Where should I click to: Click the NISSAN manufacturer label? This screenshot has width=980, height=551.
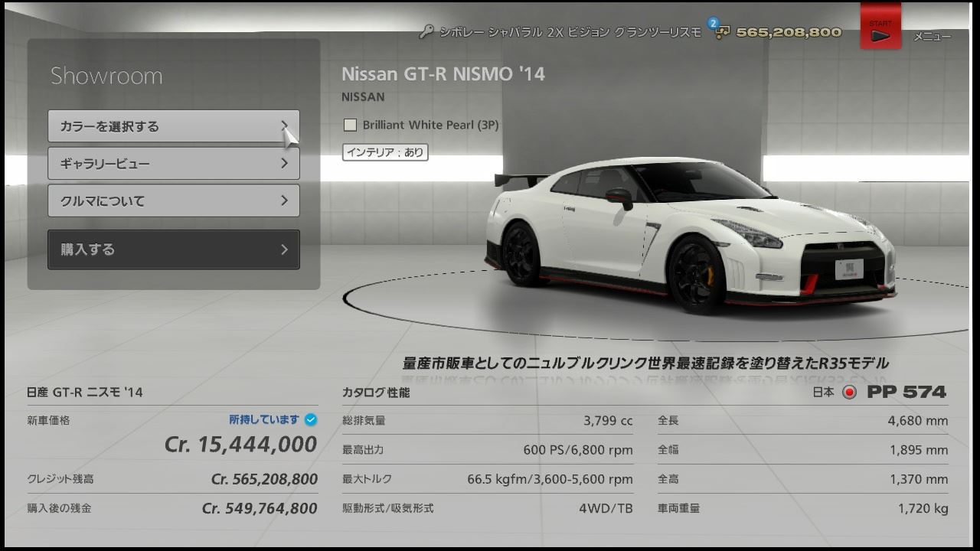363,97
